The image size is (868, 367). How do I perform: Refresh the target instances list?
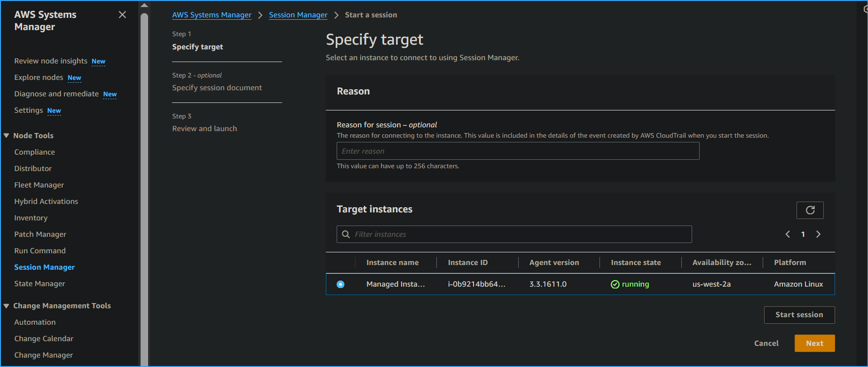pos(810,210)
